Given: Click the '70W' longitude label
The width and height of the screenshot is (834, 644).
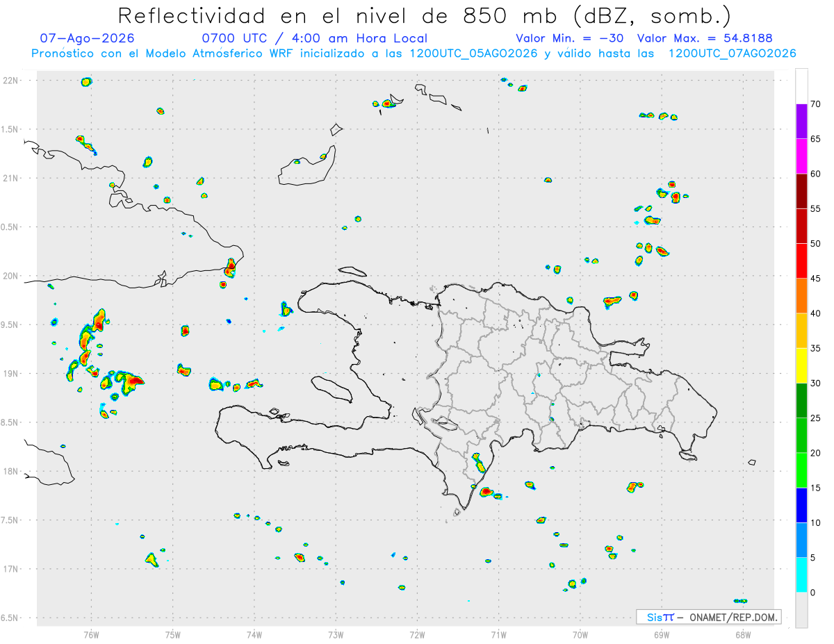Looking at the screenshot, I should [580, 634].
